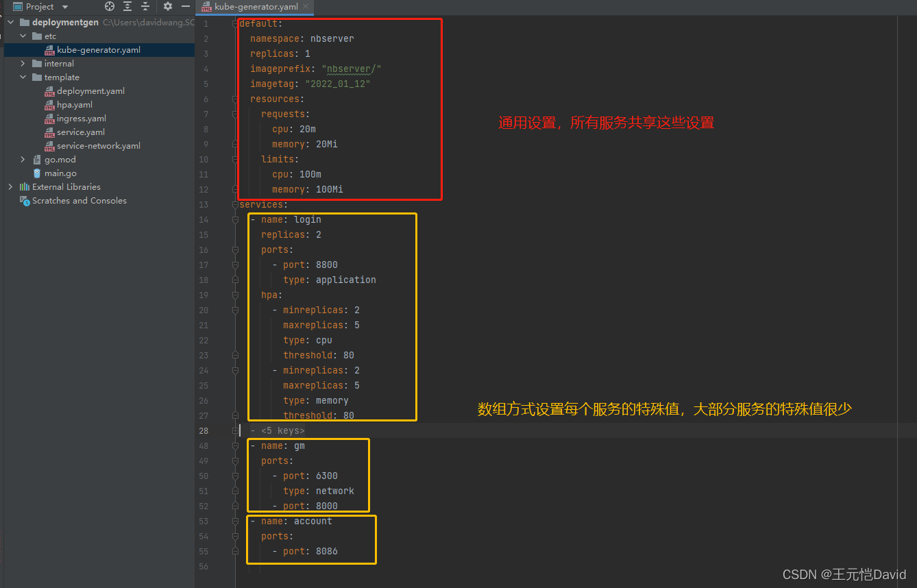Open service-network.yaml in project tree
Image resolution: width=917 pixels, height=588 pixels.
99,146
